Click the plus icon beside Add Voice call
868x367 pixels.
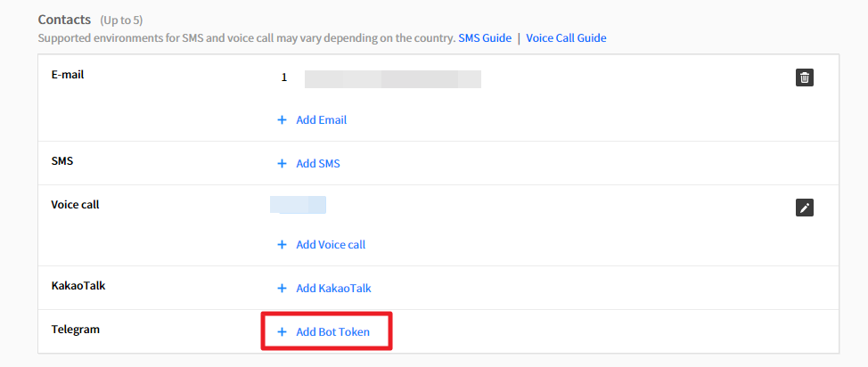pyautogui.click(x=282, y=244)
